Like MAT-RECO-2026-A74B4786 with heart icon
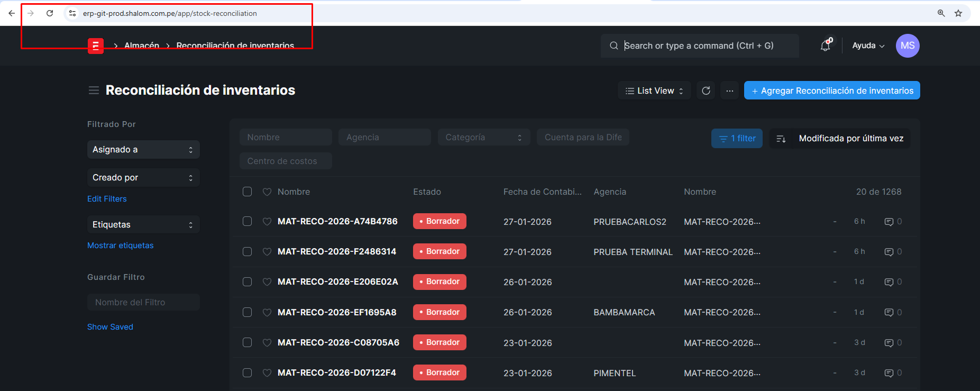Screen dimensions: 980x391 pos(267,222)
